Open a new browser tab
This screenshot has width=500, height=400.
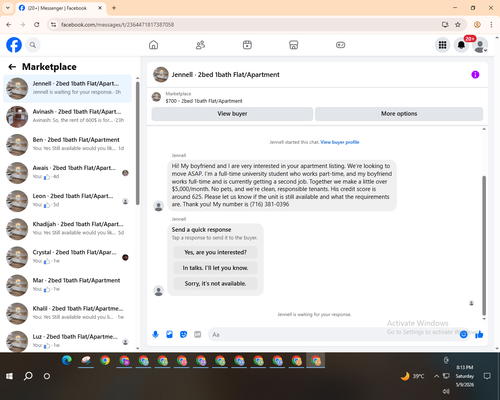[114, 8]
